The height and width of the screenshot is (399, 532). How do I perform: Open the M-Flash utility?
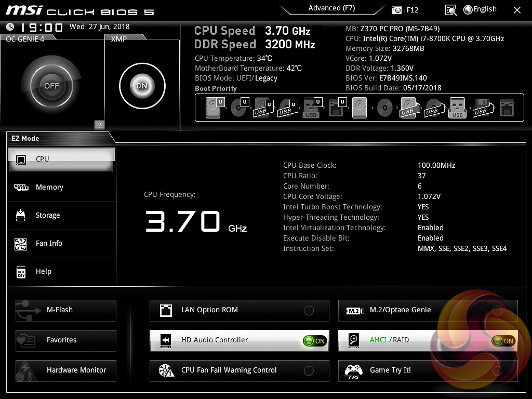[66, 310]
